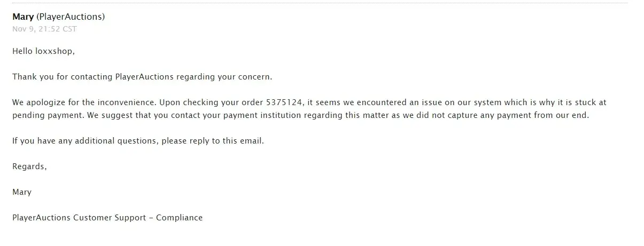Click 'PlayerAuctions Customer Support' in the signature
Viewport: 644px width, 246px height.
[x=82, y=218]
